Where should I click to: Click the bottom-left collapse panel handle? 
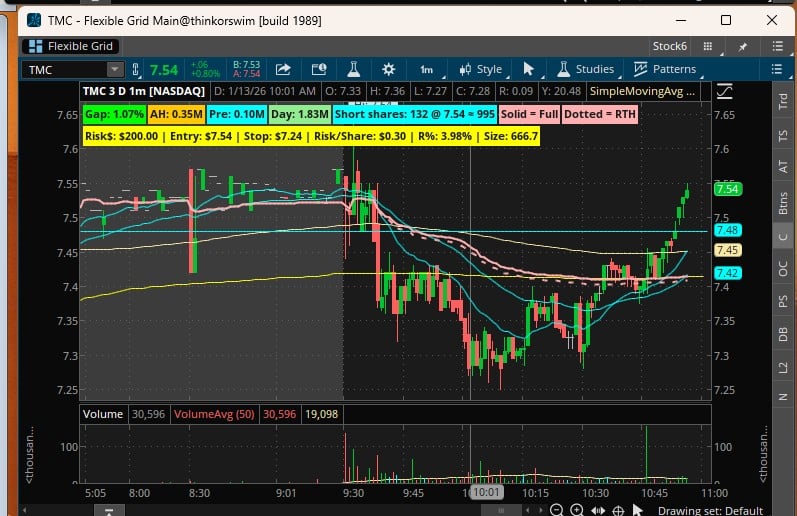[109, 511]
